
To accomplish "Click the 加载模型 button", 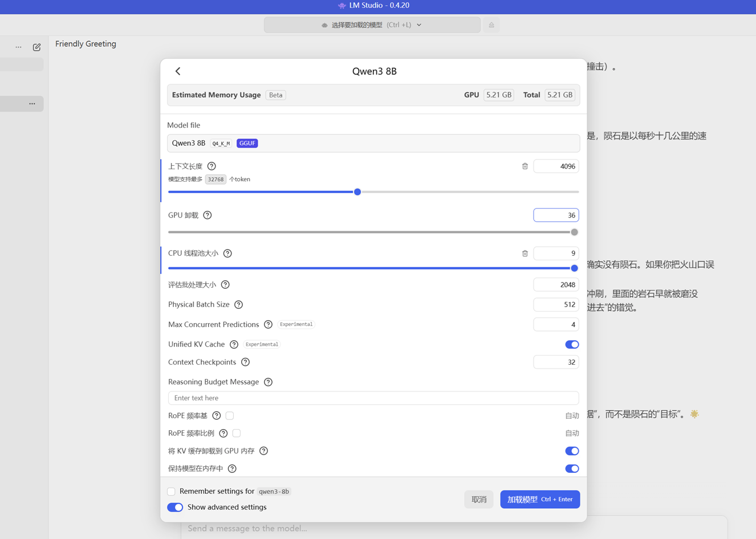I will click(x=540, y=500).
